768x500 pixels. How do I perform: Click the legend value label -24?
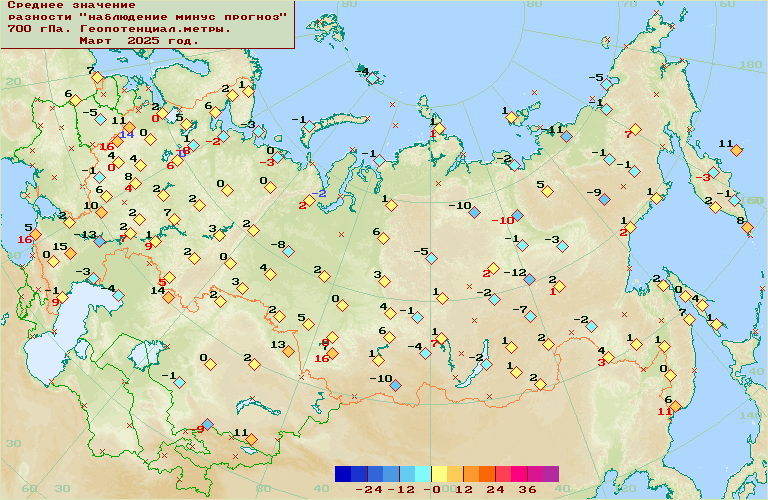pyautogui.click(x=368, y=490)
